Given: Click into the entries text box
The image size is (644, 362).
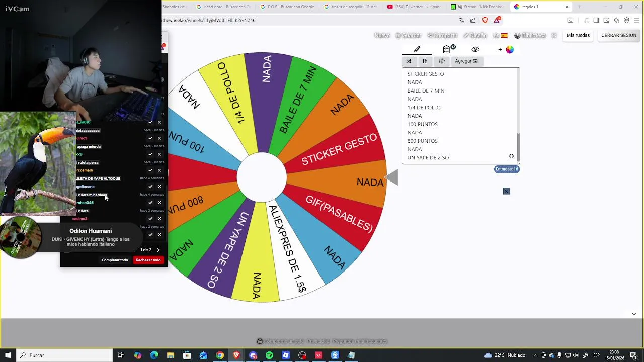Looking at the screenshot, I should (x=460, y=116).
